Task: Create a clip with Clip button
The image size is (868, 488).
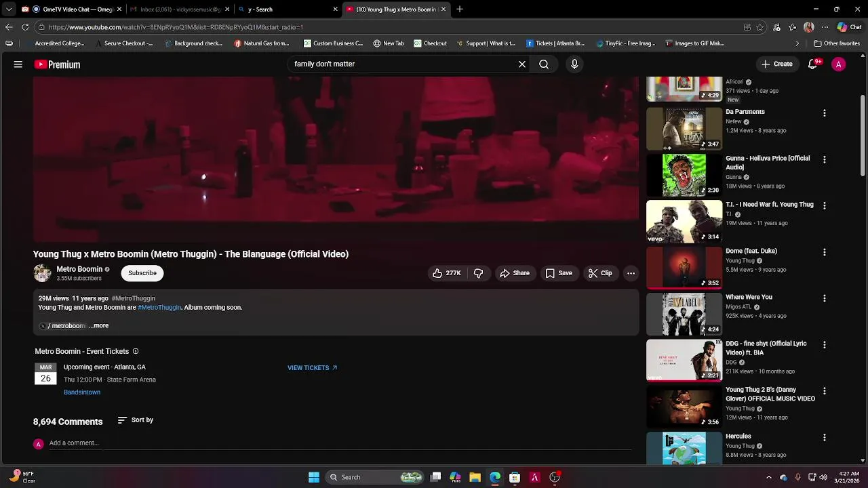Action: point(600,273)
